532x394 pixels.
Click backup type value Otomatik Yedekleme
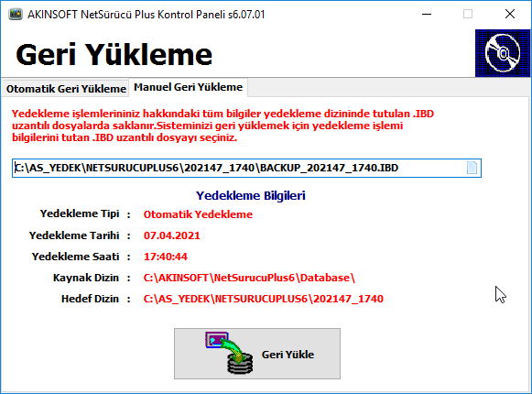pos(198,214)
